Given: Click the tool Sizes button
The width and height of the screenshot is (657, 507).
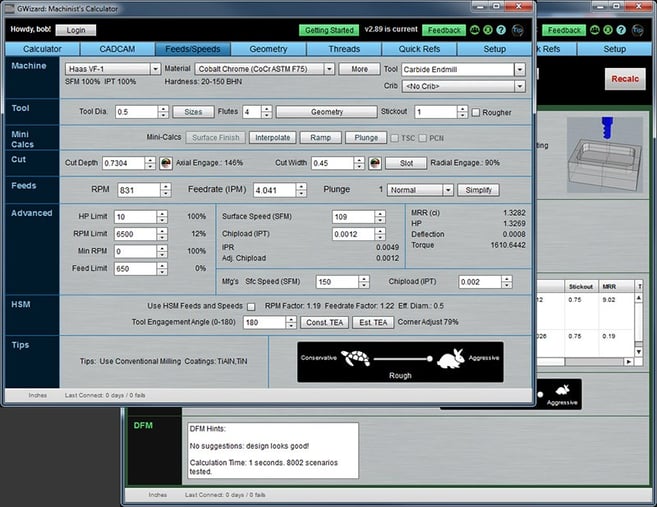Looking at the screenshot, I should click(x=193, y=112).
